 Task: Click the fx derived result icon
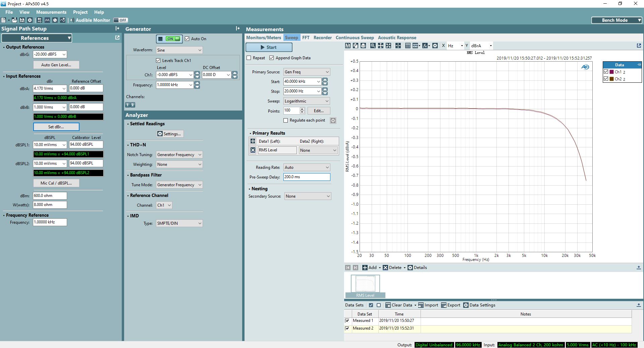click(x=425, y=46)
